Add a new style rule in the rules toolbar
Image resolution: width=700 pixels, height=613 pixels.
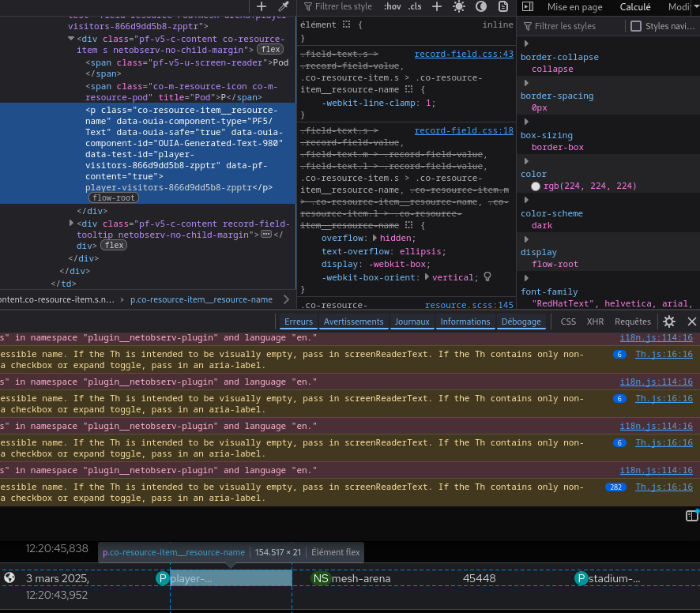pyautogui.click(x=437, y=6)
